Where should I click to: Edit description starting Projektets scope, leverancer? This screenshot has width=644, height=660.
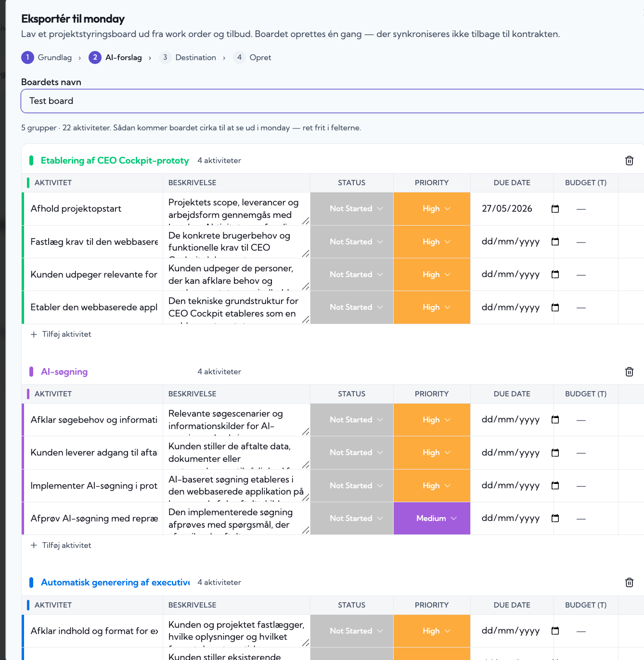coord(237,209)
